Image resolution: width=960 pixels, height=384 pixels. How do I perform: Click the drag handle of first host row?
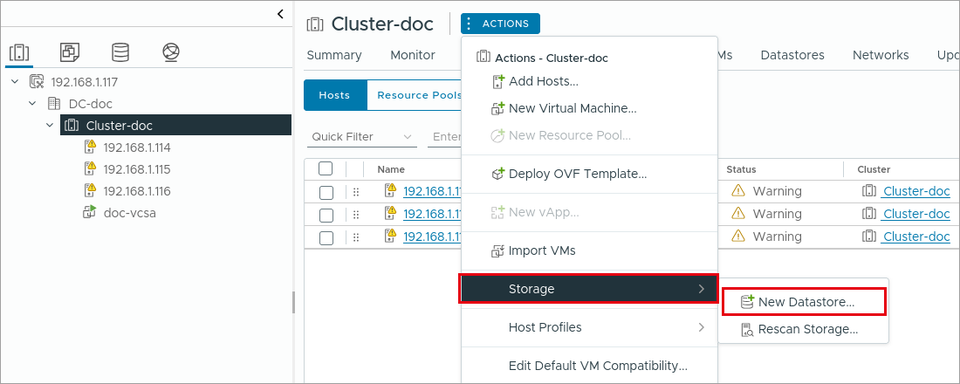coord(356,192)
